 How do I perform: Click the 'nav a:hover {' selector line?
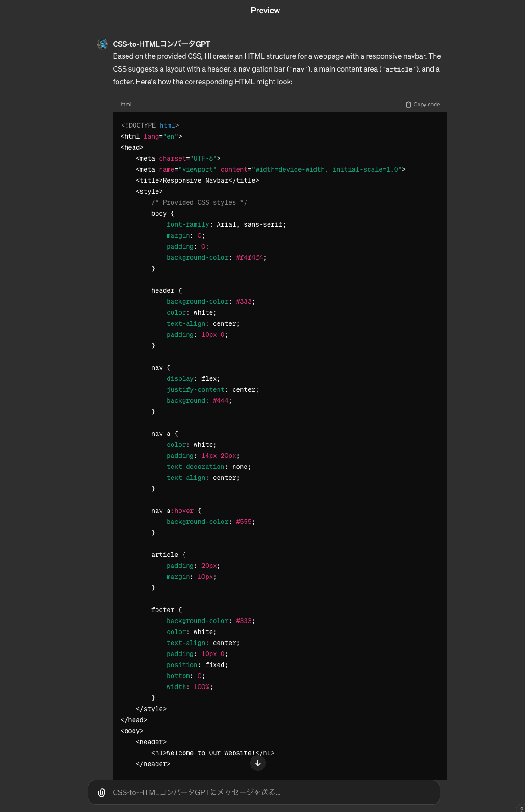coord(176,511)
